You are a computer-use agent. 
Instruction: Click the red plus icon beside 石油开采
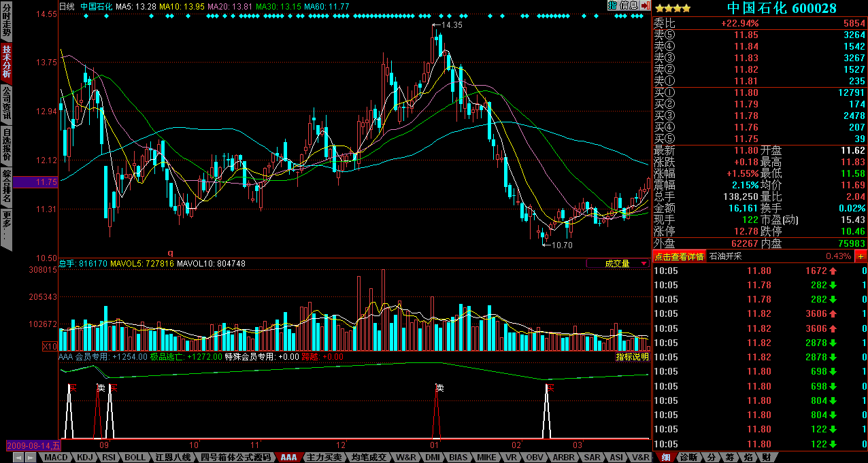(861, 256)
